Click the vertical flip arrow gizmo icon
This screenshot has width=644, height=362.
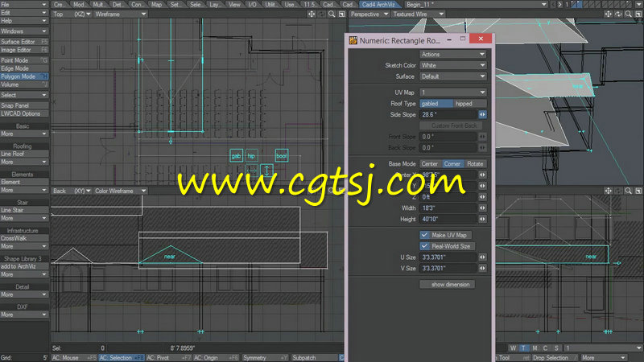[266, 171]
